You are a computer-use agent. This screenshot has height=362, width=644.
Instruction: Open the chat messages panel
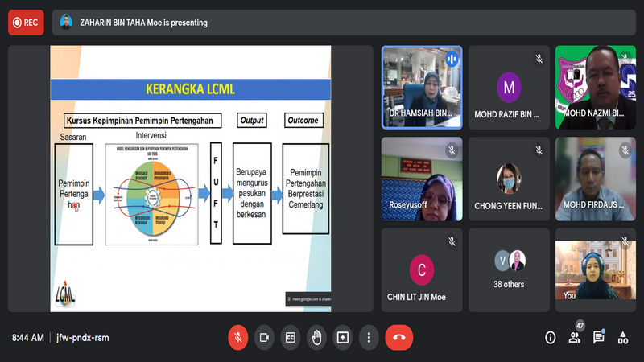point(599,338)
